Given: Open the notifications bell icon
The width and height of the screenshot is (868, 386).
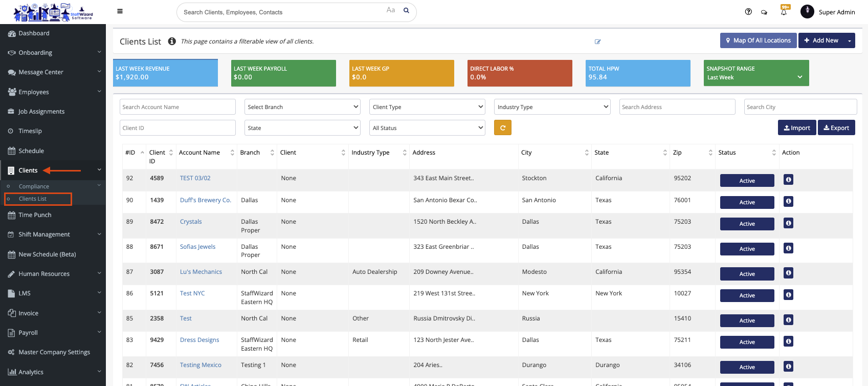Looking at the screenshot, I should [x=784, y=12].
